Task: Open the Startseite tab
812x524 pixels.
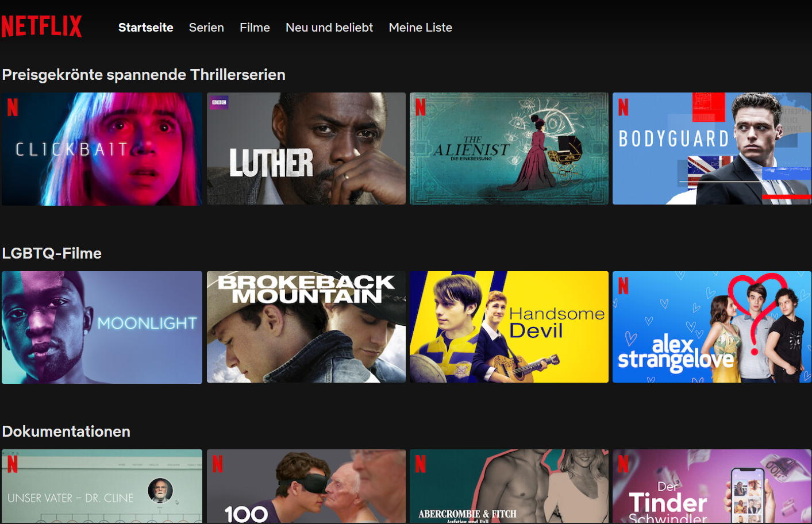Action: pos(146,28)
